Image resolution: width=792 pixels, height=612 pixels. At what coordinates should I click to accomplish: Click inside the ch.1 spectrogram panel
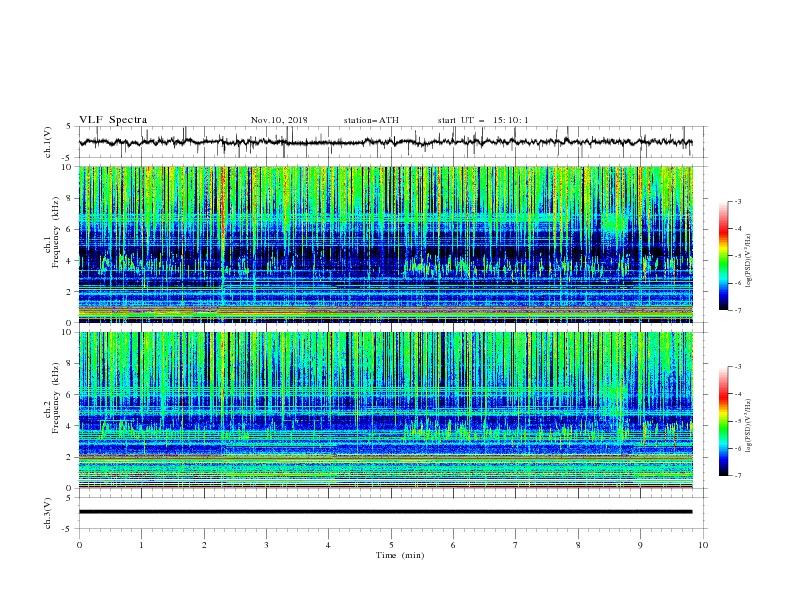coord(385,244)
